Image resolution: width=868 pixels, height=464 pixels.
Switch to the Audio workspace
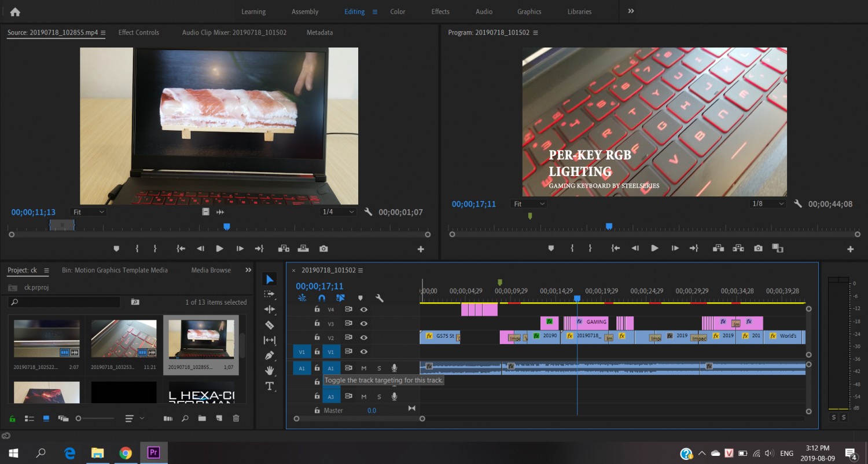484,12
